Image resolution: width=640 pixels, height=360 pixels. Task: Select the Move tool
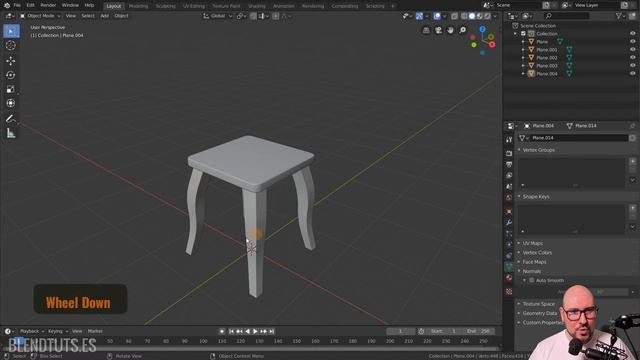[x=11, y=61]
